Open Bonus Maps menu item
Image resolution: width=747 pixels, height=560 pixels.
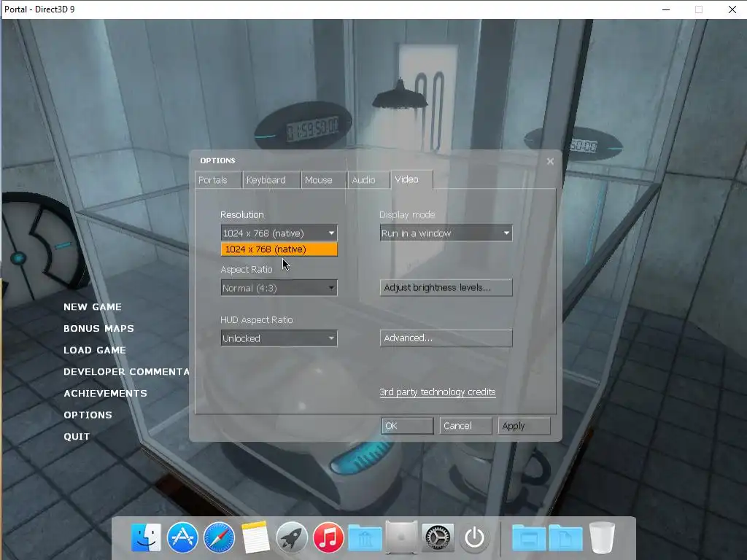click(x=98, y=329)
